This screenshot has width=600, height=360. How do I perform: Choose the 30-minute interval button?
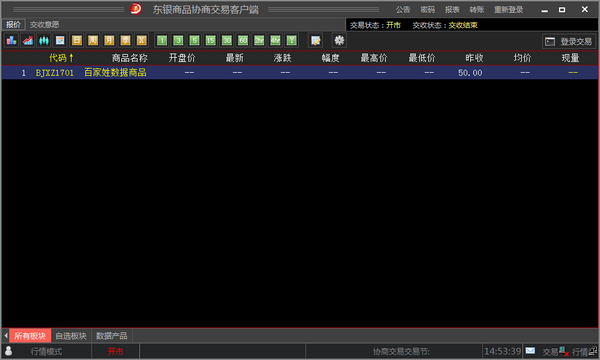[x=227, y=40]
